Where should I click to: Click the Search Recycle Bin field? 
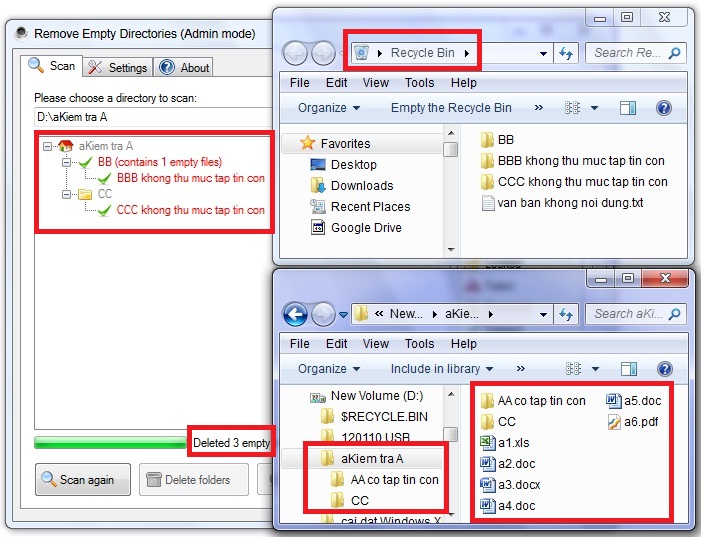coord(636,53)
